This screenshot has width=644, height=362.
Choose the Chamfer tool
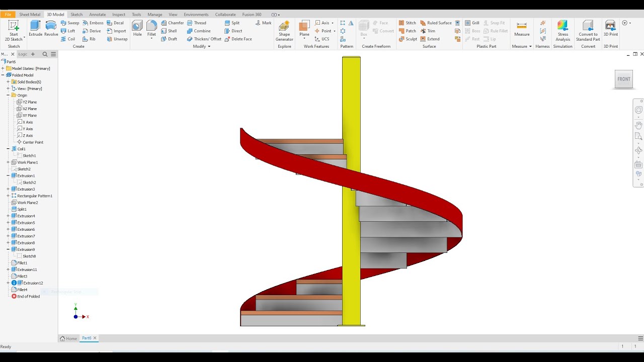(173, 23)
